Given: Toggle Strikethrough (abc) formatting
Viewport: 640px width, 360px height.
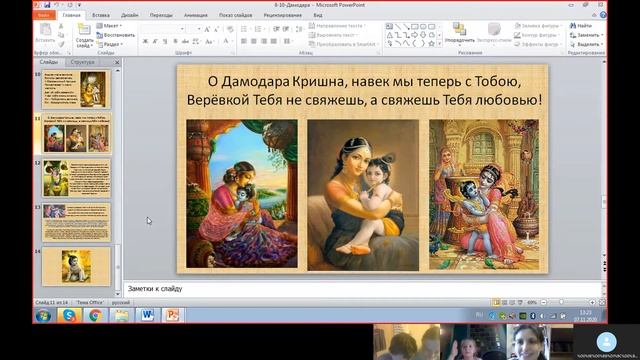Looking at the screenshot, I should point(185,41).
